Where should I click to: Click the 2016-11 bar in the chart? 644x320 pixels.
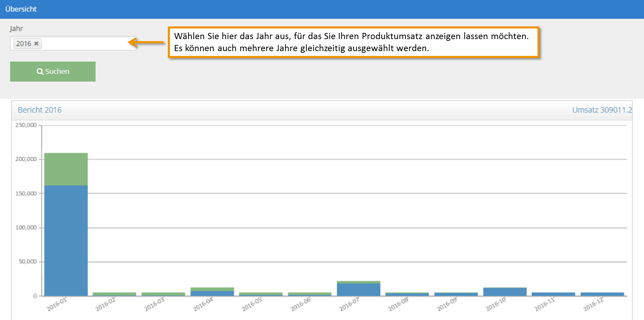click(554, 294)
